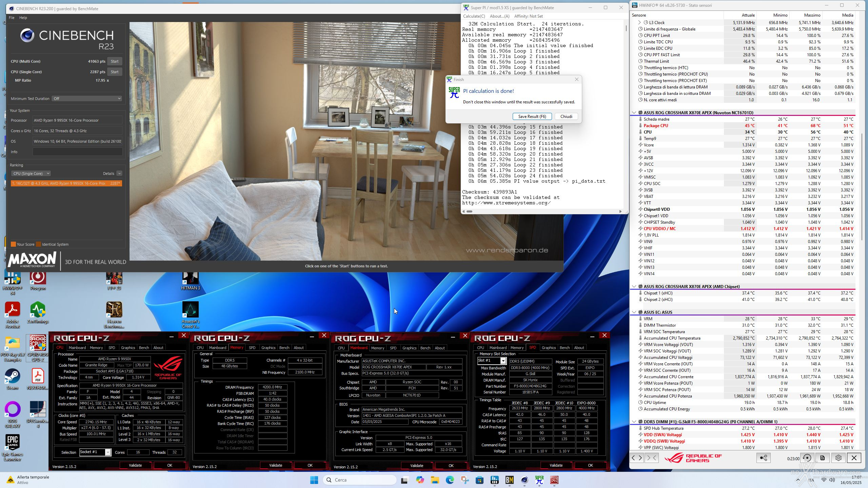This screenshot has height=488, width=868.
Task: Collapse the AMD Chipset sensor group
Action: tap(634, 286)
